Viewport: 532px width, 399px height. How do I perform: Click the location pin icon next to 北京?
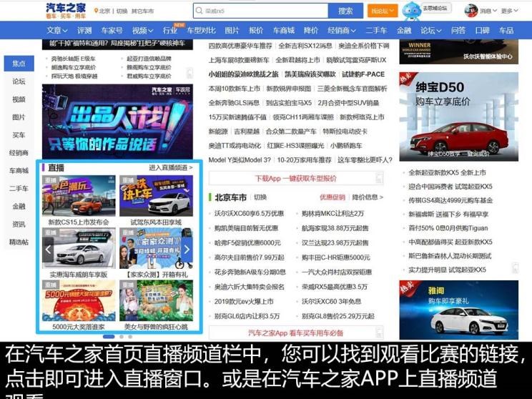[x=96, y=11]
